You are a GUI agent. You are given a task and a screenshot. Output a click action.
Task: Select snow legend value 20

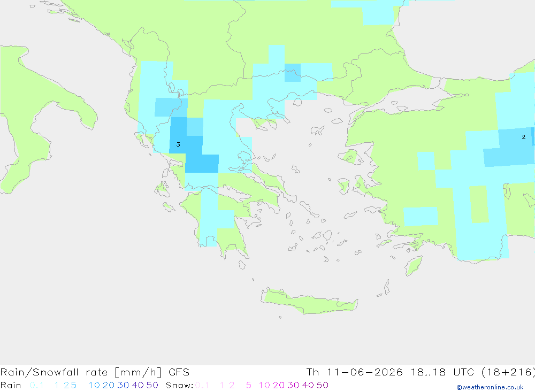click(279, 385)
